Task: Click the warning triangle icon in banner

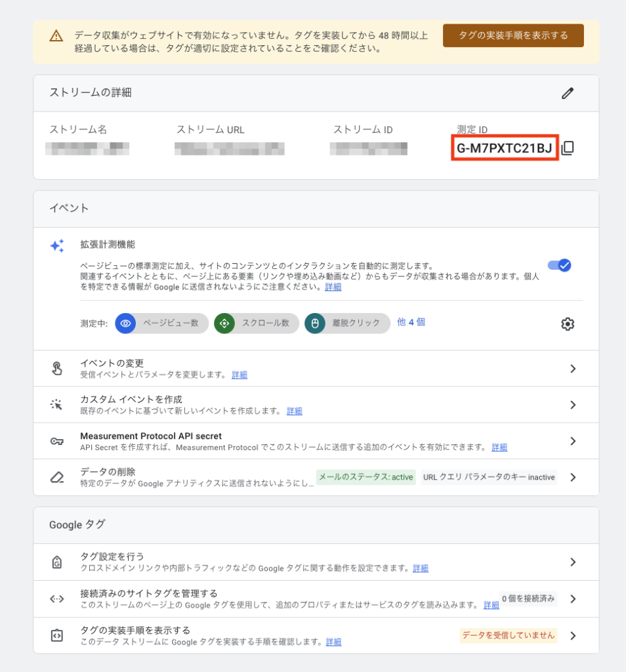Action: click(56, 36)
